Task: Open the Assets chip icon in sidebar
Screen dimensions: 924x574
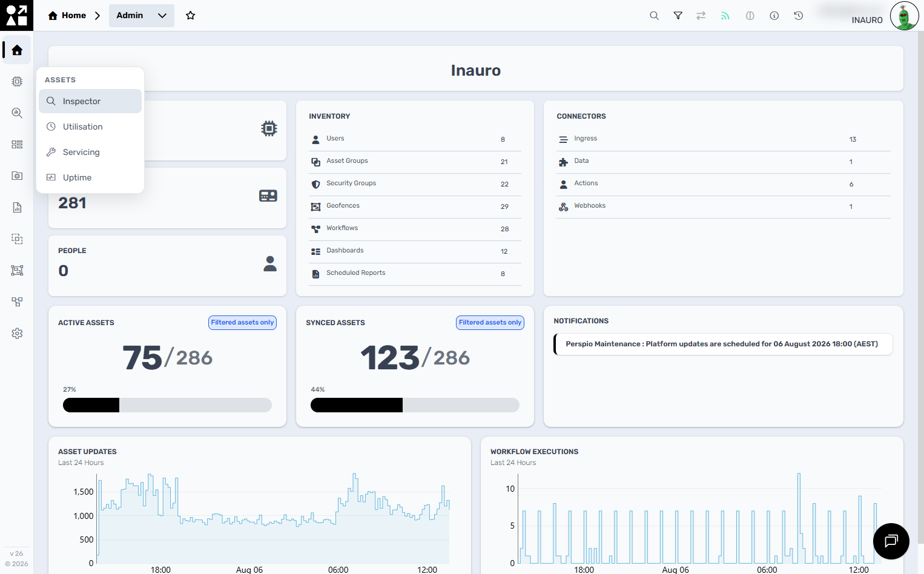Action: coord(17,81)
